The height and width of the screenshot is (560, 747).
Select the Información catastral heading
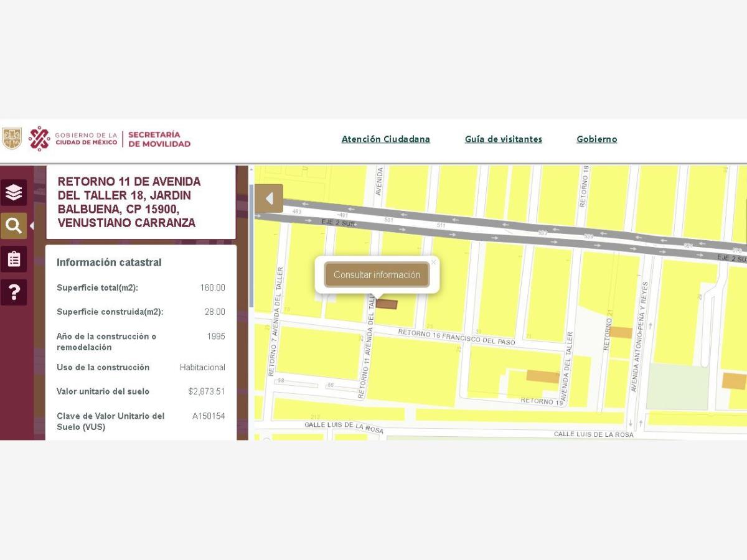point(109,263)
